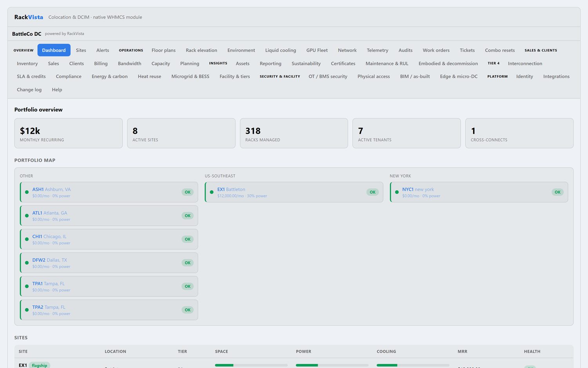
Task: Click the 1 Cross-Connects card
Action: point(519,133)
